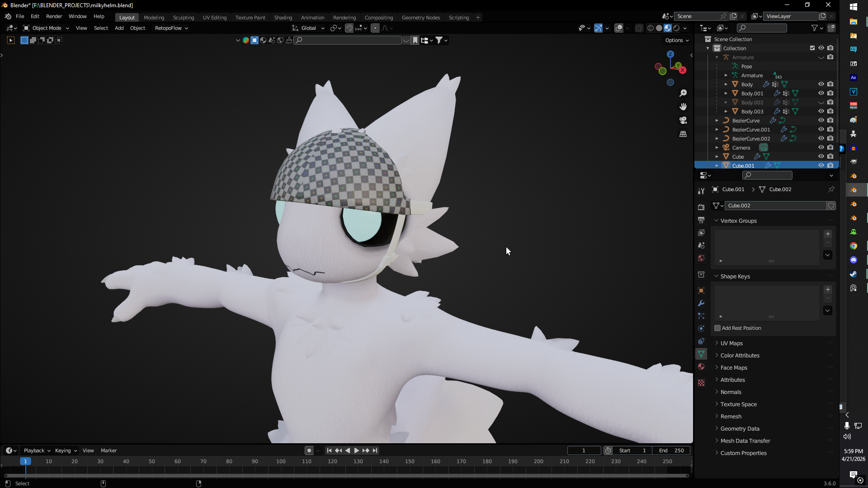This screenshot has width=868, height=488.
Task: Open the Render menu
Action: pyautogui.click(x=54, y=16)
